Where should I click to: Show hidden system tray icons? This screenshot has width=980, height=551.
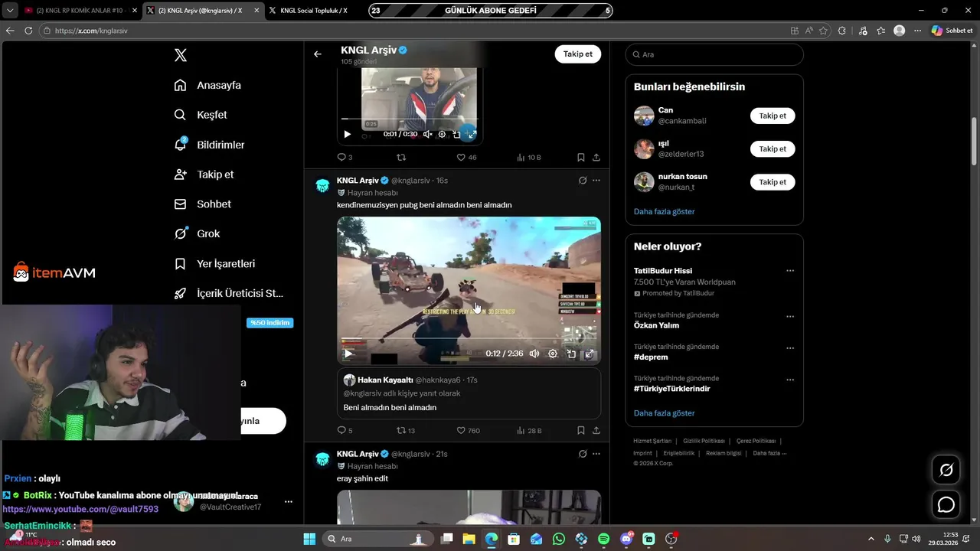point(871,539)
